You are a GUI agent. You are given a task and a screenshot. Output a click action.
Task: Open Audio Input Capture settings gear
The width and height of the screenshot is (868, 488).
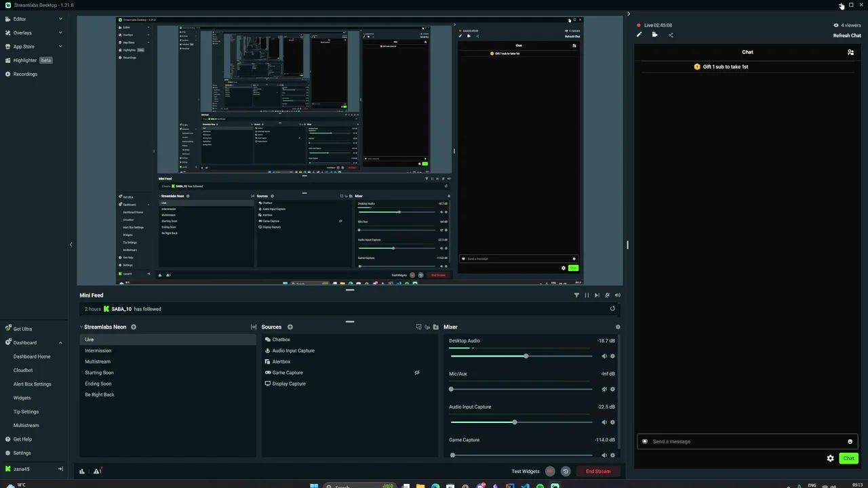coord(612,422)
